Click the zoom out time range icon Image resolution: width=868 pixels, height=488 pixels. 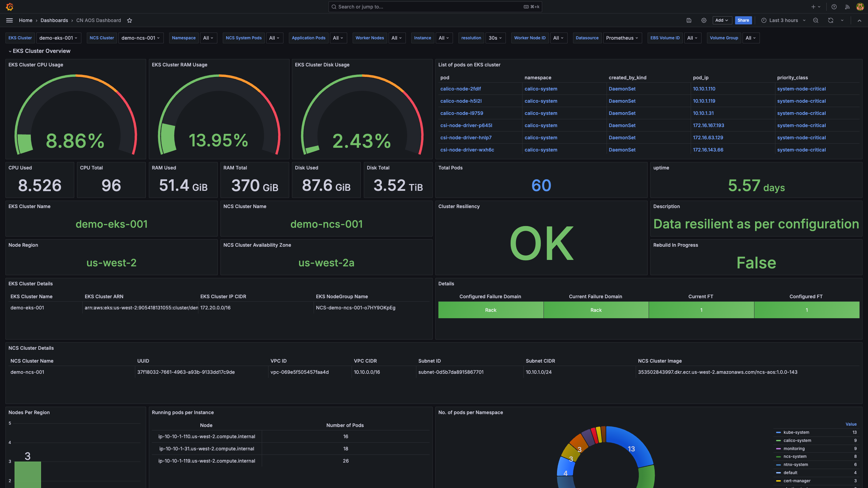click(x=815, y=20)
